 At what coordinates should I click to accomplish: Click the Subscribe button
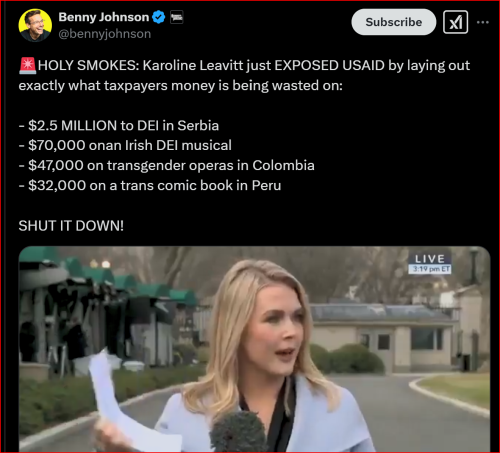coord(394,22)
